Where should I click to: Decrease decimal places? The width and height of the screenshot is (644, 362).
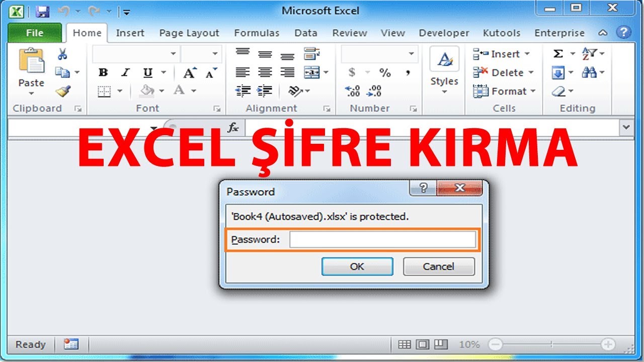click(374, 91)
